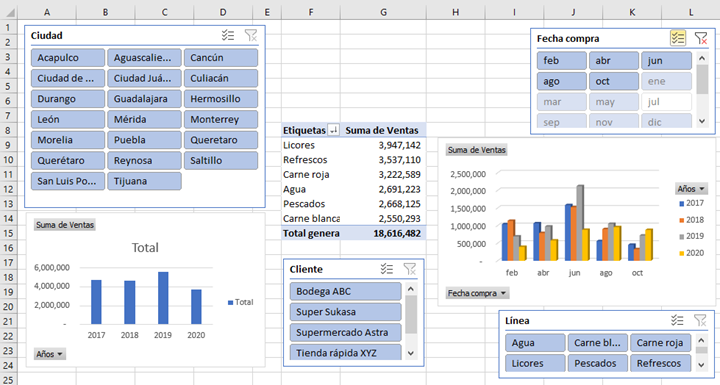
Task: Select Refrescos line button
Action: tap(660, 363)
